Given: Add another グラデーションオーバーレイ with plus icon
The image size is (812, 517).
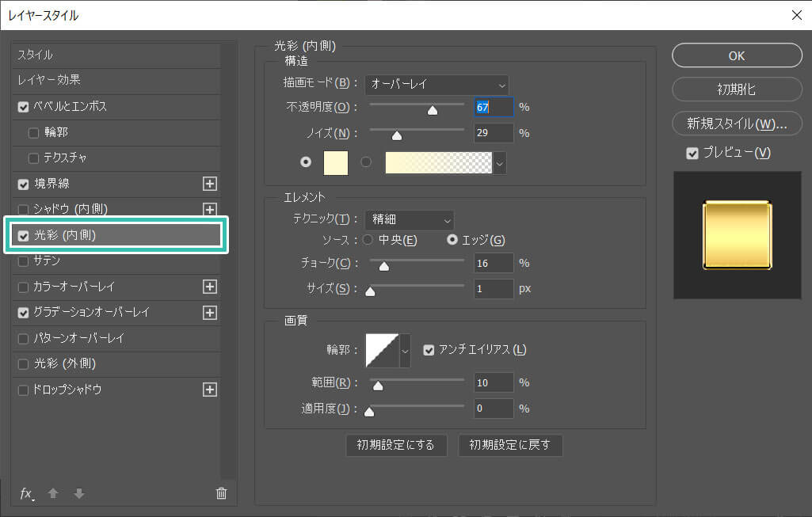Looking at the screenshot, I should [210, 313].
